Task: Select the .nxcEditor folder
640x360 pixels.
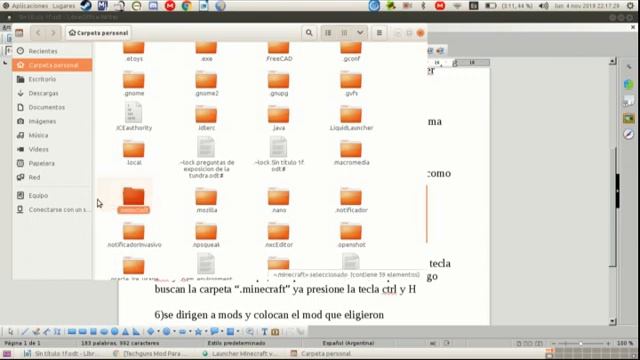Action: click(279, 234)
